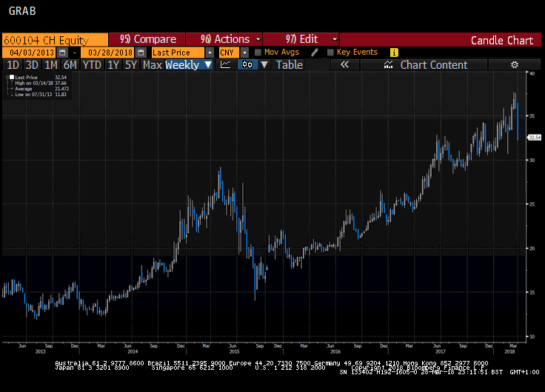Open the Table view

(x=290, y=64)
